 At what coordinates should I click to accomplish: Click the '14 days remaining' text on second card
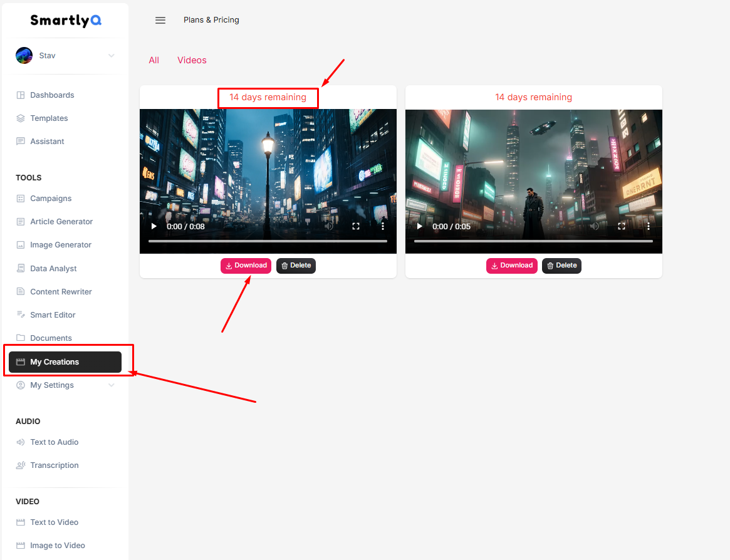pos(533,97)
